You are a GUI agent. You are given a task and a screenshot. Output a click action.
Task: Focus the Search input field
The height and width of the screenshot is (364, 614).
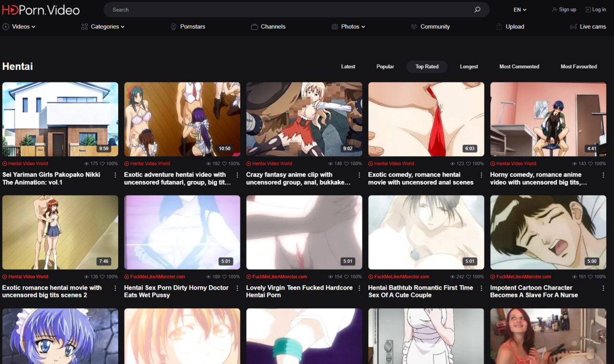tap(289, 9)
